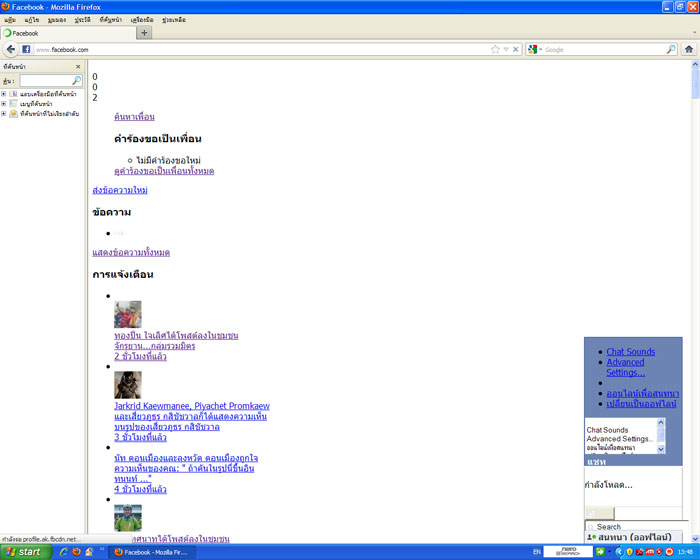Screen dimensions: 700x560
Task: Click the 4 ชั่วโมงที่แล้ว timestamp link
Action: [140, 489]
